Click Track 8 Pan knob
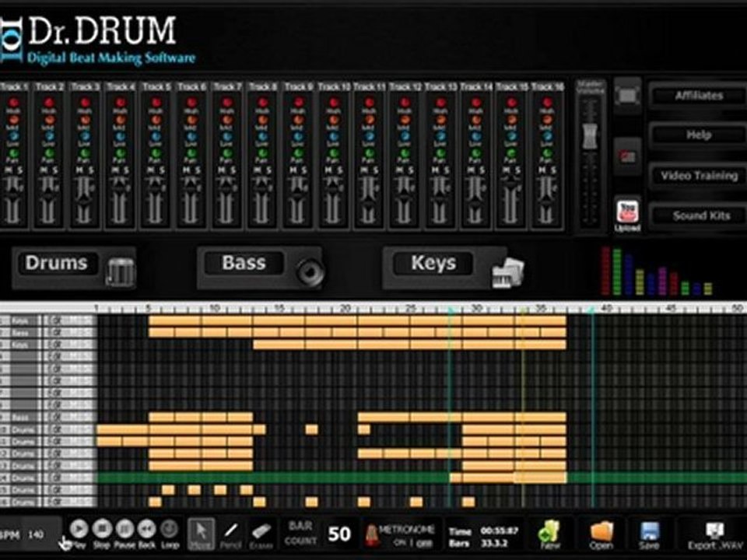The width and height of the screenshot is (747, 560). click(262, 153)
